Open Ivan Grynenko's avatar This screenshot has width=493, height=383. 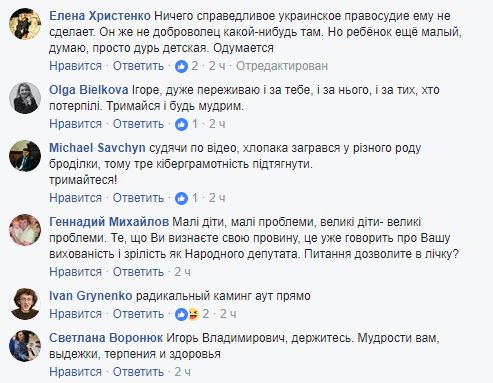[25, 304]
